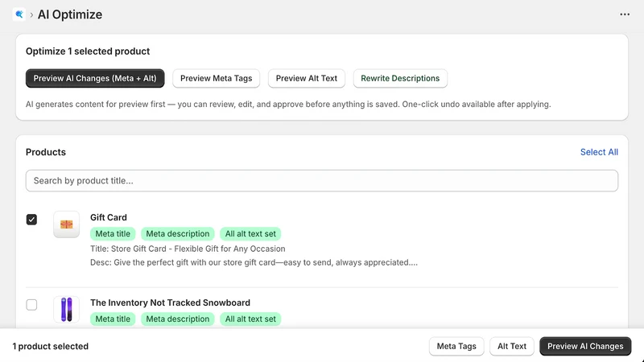Click the Gift Card product thumbnail

pyautogui.click(x=67, y=224)
